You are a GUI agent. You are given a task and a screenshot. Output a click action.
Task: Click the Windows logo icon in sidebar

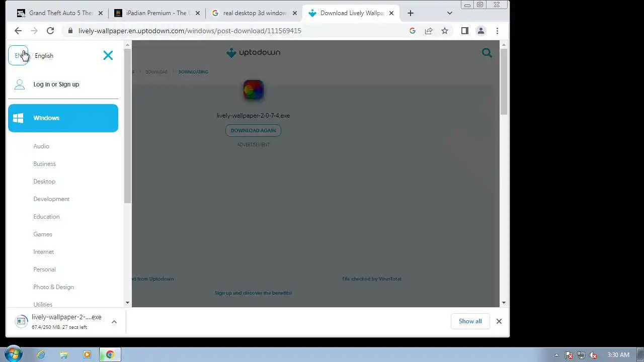pos(18,118)
